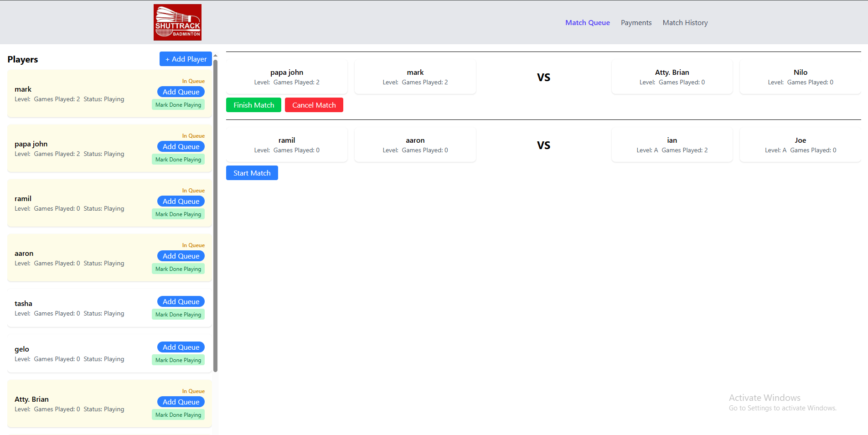The height and width of the screenshot is (435, 868).
Task: Select the Joe player card in match
Action: coord(800,145)
